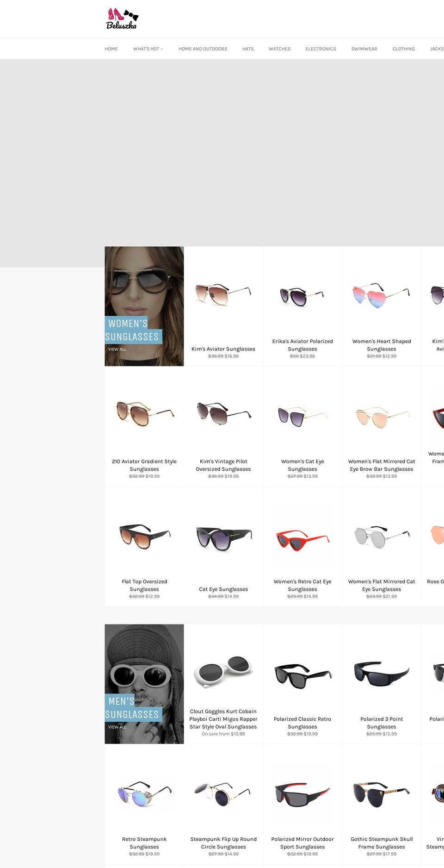Open Gothic Steampunk Skull Frame Sunglasses link
Screen dimensions: 444x868
(x=382, y=843)
